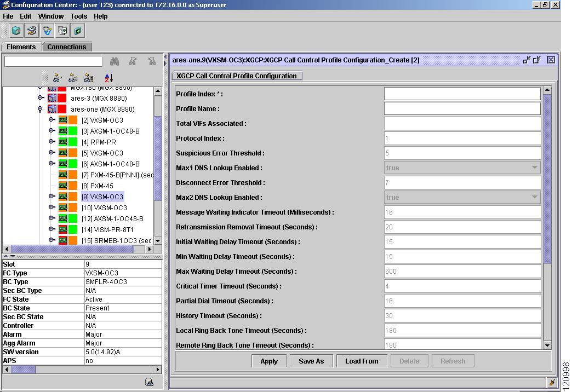This screenshot has width=572, height=392.
Task: Collapse the ares-one (MGX 8880) node
Action: coord(40,109)
